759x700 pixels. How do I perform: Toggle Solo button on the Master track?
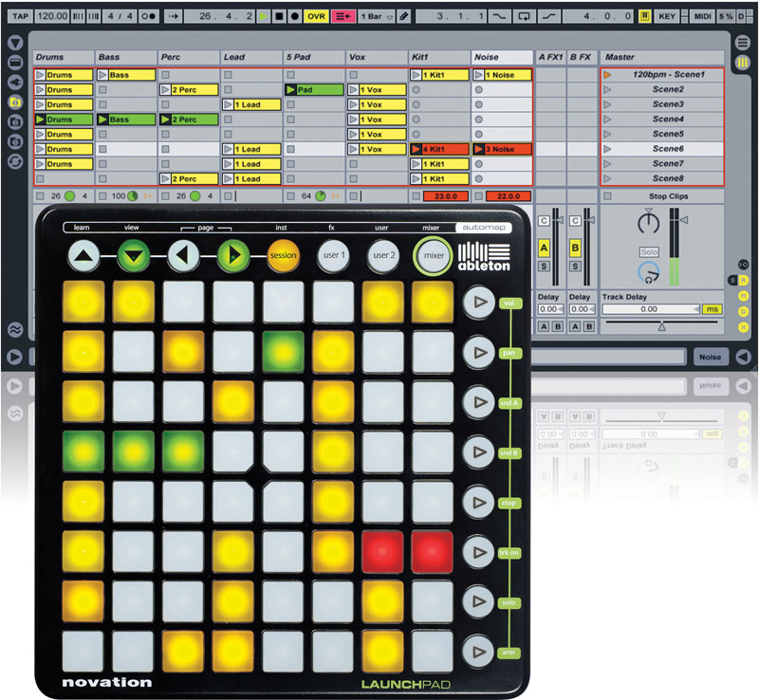coord(649,252)
